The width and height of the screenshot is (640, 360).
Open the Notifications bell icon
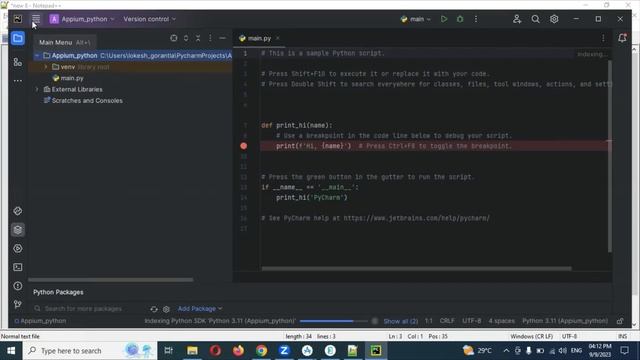click(622, 38)
